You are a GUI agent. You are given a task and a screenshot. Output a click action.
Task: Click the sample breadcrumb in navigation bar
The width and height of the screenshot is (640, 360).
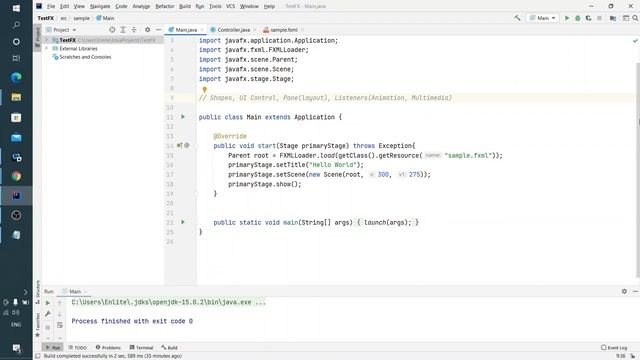[x=81, y=18]
